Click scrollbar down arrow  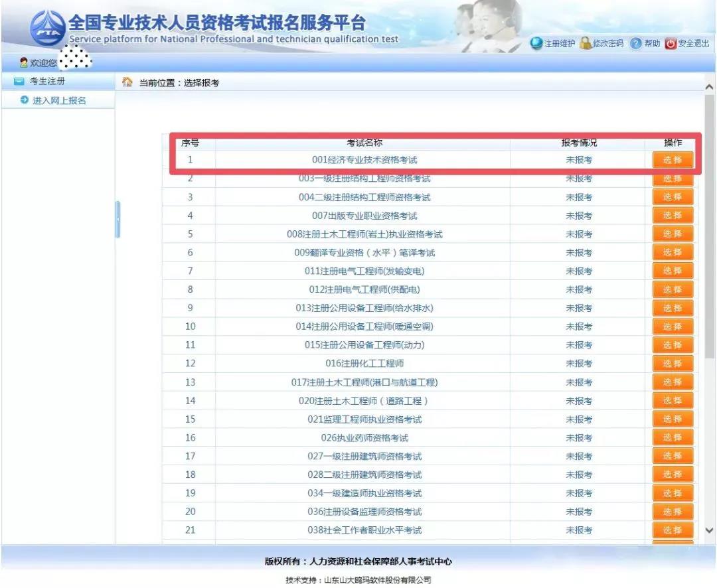pyautogui.click(x=709, y=530)
